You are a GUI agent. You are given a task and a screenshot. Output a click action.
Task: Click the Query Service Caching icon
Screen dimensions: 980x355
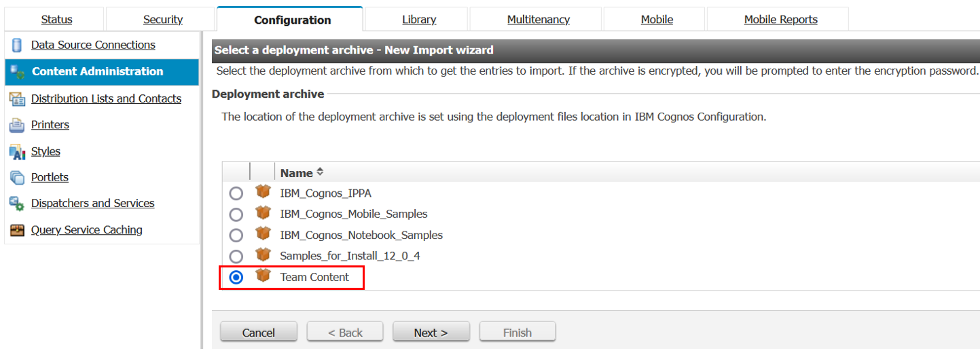pos(17,230)
